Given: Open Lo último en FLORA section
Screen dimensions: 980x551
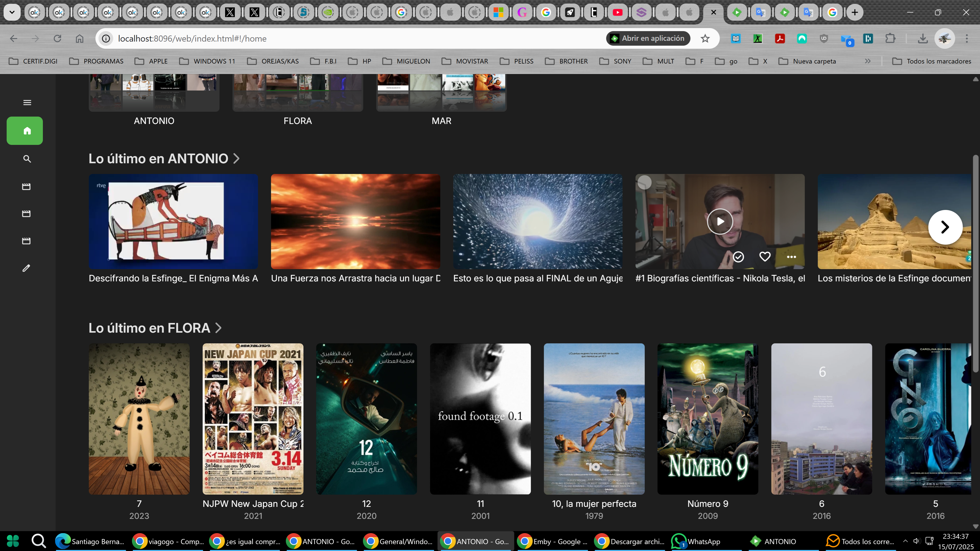Looking at the screenshot, I should 155,328.
